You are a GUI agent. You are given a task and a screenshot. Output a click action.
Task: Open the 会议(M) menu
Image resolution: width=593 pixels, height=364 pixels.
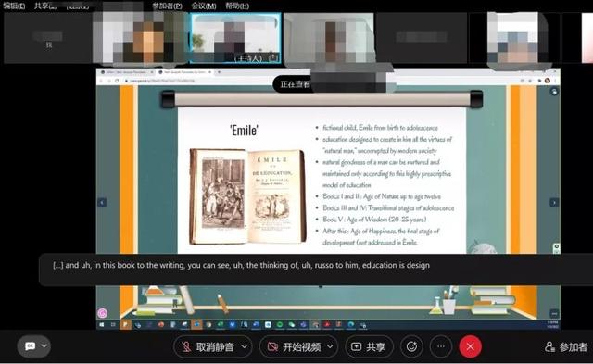point(204,6)
